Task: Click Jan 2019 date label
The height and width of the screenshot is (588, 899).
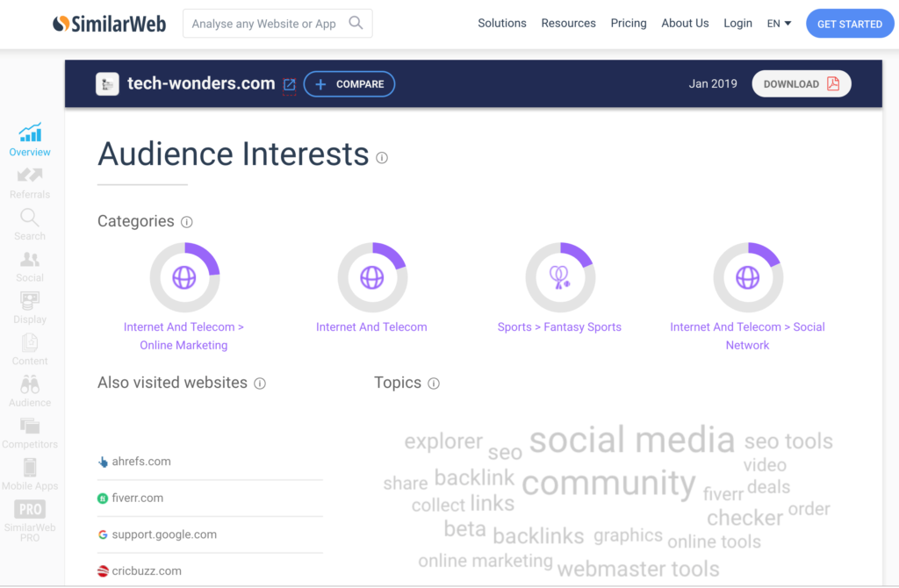Action: [713, 83]
